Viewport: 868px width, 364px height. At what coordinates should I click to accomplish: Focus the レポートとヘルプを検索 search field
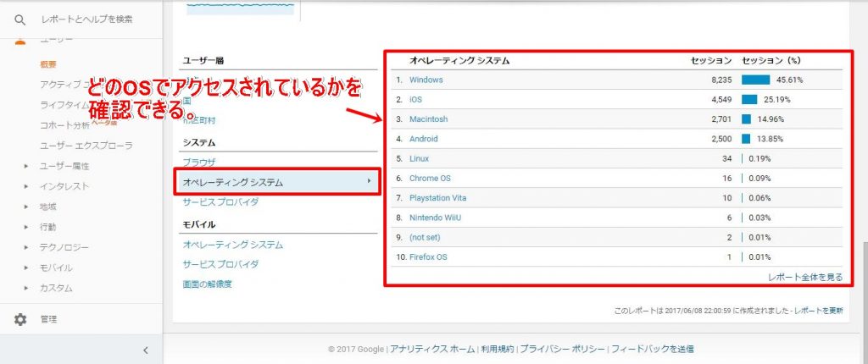(87, 19)
